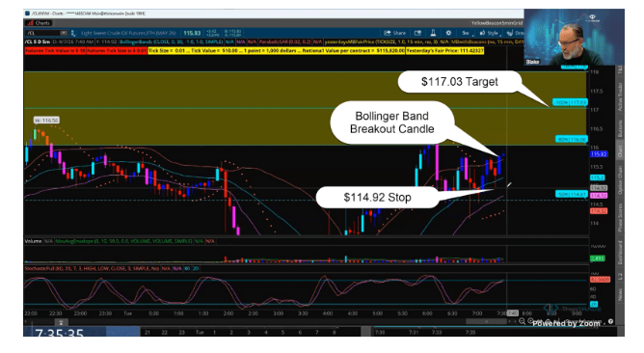Click the horizontal chart scrollbar thumb
The height and width of the screenshot is (353, 644).
487,321
